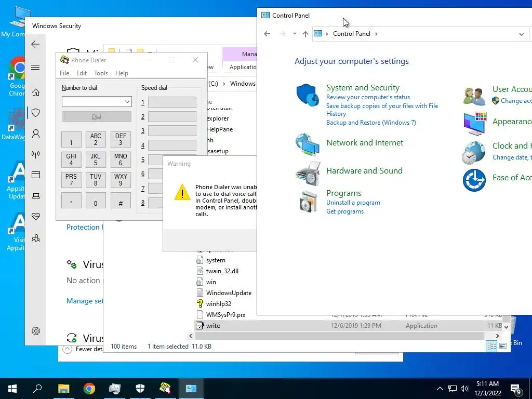Select Virus & threat protection shield icon
Image resolution: width=532 pixels, height=399 pixels.
pyautogui.click(x=36, y=113)
